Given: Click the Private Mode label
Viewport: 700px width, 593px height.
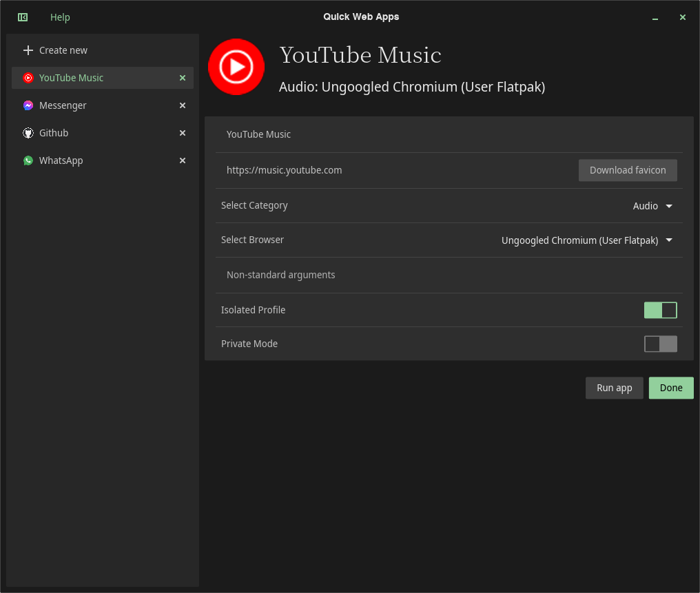Looking at the screenshot, I should 249,344.
